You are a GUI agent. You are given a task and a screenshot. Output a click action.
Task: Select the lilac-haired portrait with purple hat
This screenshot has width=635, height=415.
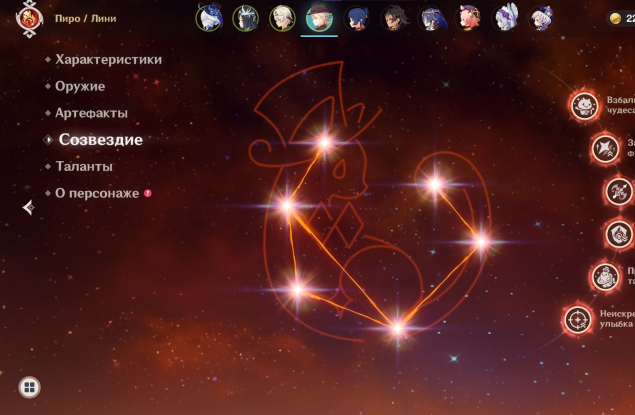click(542, 18)
